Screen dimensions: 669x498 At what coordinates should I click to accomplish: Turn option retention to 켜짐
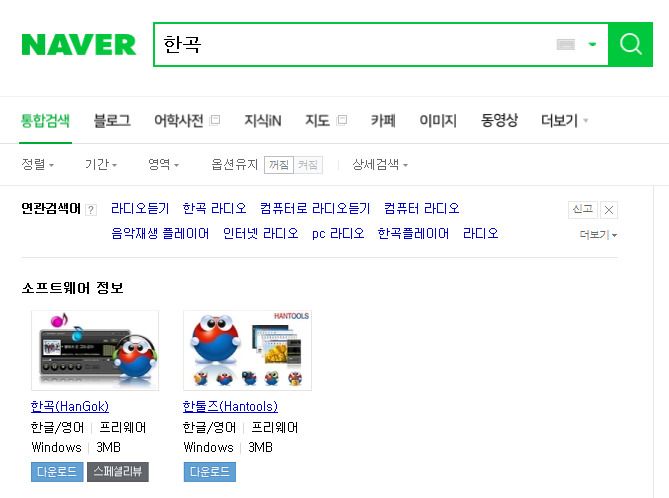(x=308, y=165)
